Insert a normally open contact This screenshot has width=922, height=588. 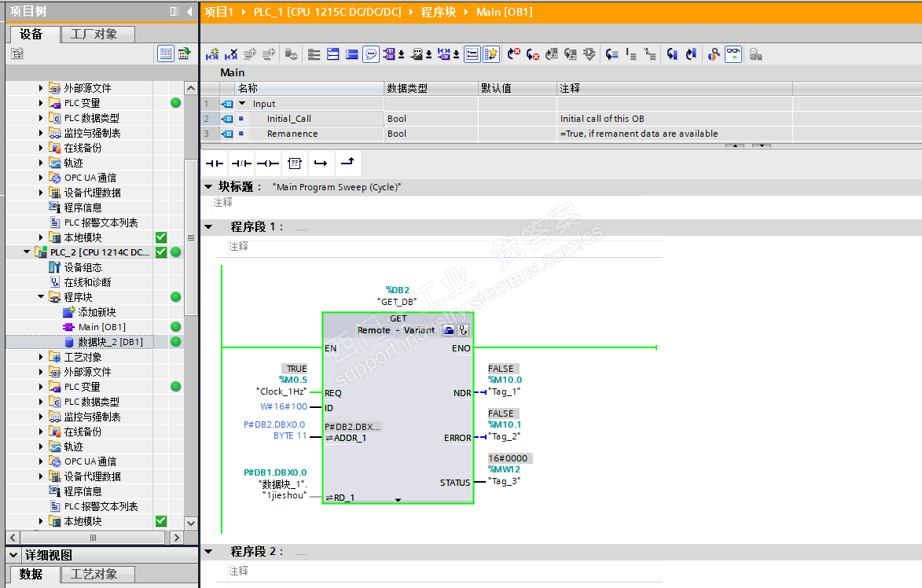coord(215,164)
